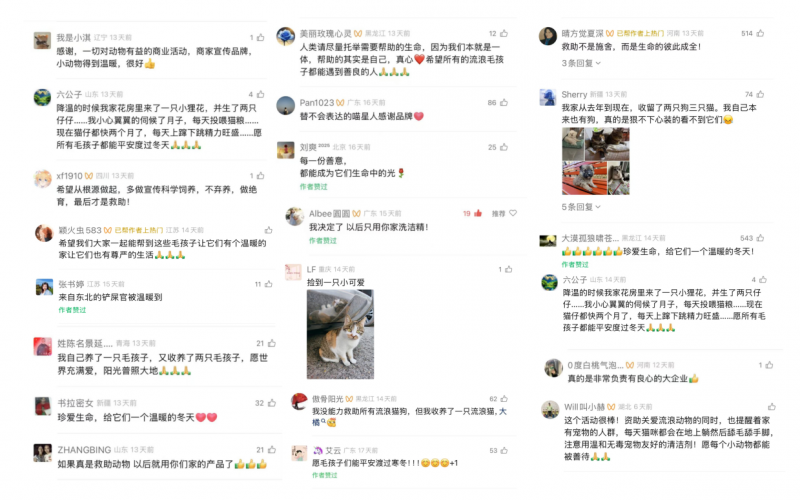Like 书拉密女's comment with 32 likes
This screenshot has height=500, width=800.
(x=272, y=403)
